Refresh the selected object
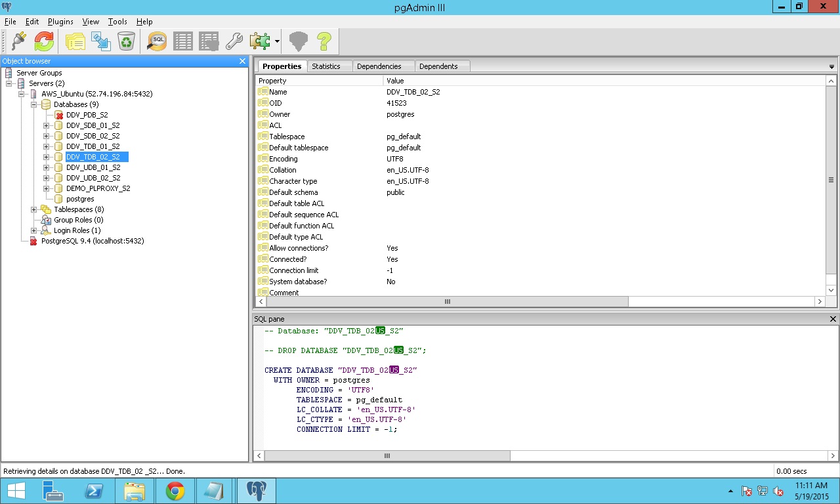 [44, 41]
